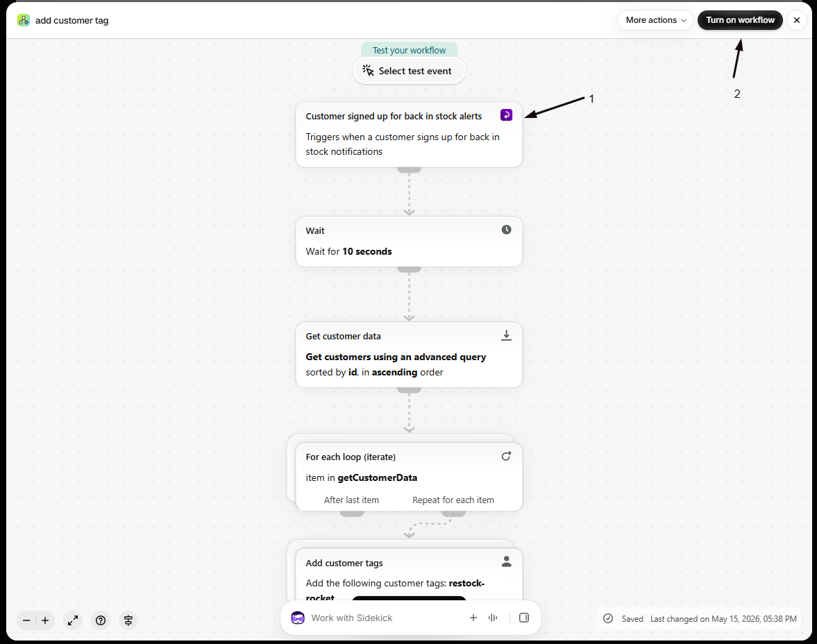Screen dimensions: 817x644
Task: Click the plus icon in Sidekick bar
Action: click(473, 618)
